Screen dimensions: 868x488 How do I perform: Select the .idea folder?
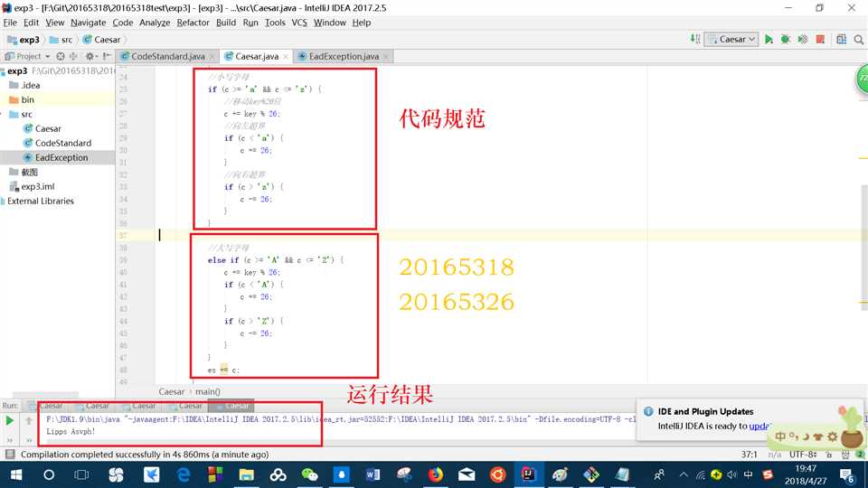point(25,85)
